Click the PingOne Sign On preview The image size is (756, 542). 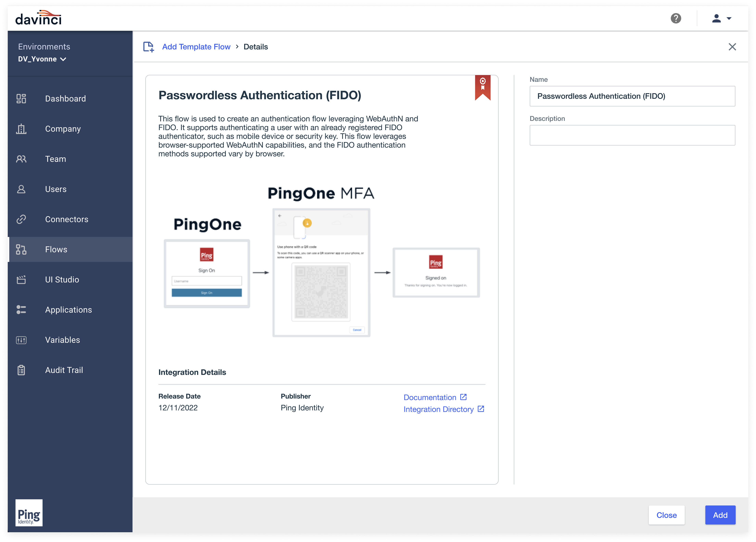click(207, 273)
